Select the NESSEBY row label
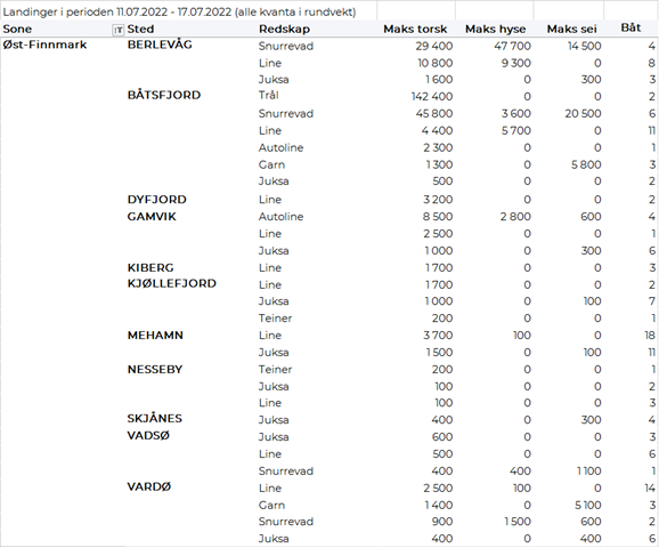Viewport: 659px width, 547px height. coord(155,369)
